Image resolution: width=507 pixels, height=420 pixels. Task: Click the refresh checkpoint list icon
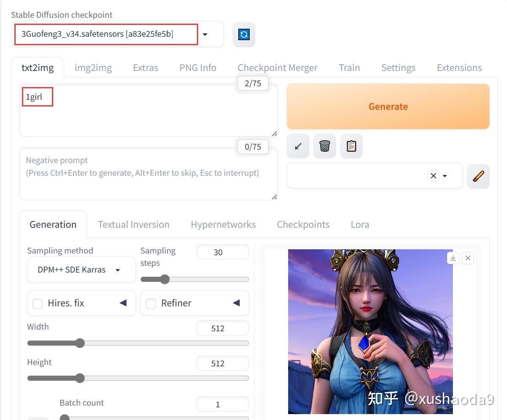point(244,35)
